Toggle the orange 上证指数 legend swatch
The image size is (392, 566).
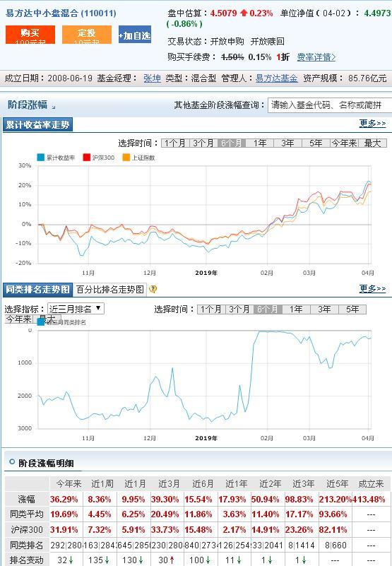pyautogui.click(x=126, y=158)
